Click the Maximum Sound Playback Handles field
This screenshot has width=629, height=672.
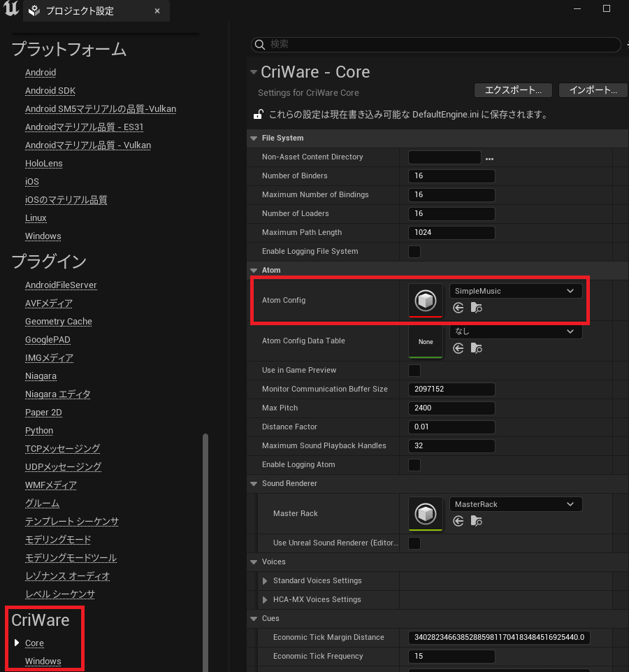click(x=451, y=445)
